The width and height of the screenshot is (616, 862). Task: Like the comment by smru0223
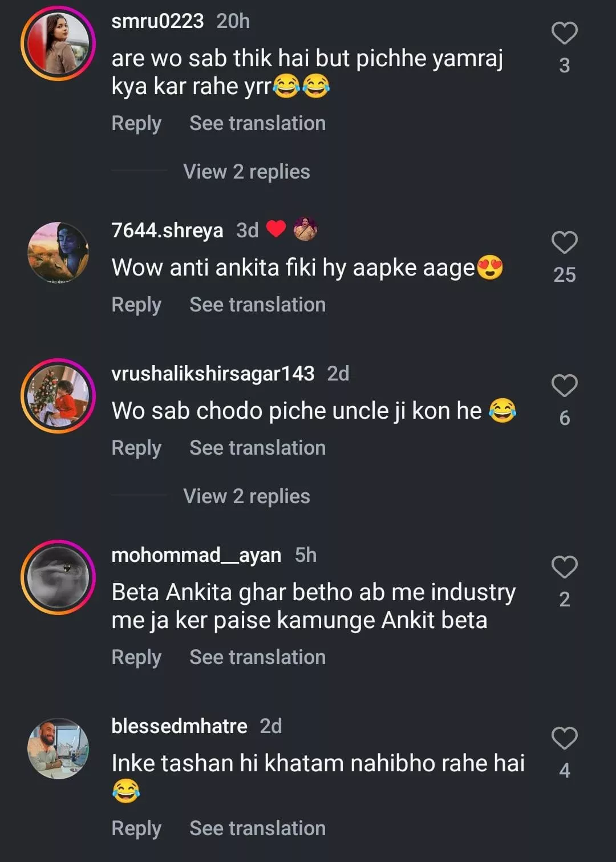tap(564, 33)
